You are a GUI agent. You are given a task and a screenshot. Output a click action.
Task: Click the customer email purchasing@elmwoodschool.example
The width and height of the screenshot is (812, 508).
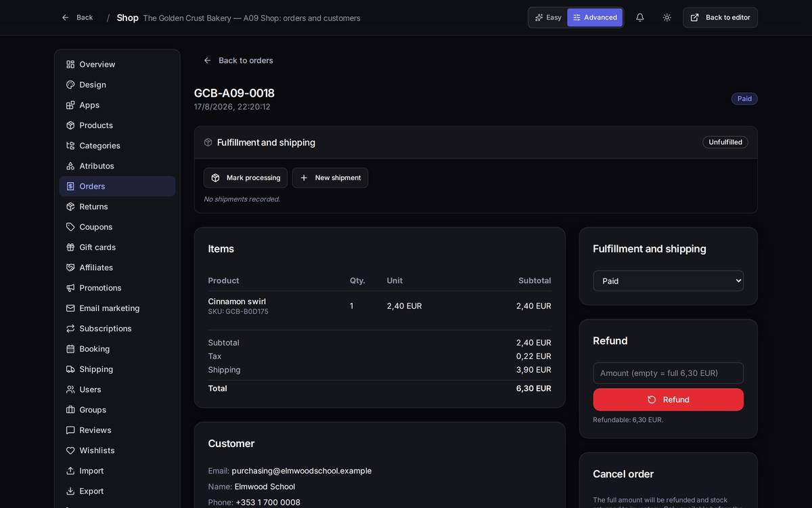click(302, 471)
